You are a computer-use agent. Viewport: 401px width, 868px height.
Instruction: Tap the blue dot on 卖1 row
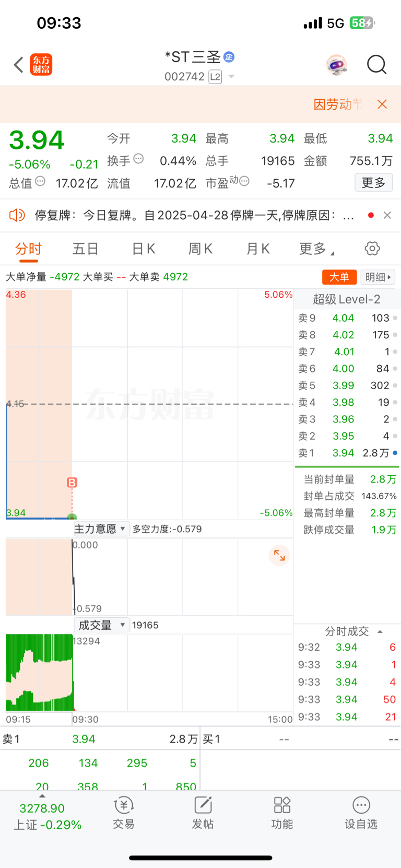coord(395,453)
